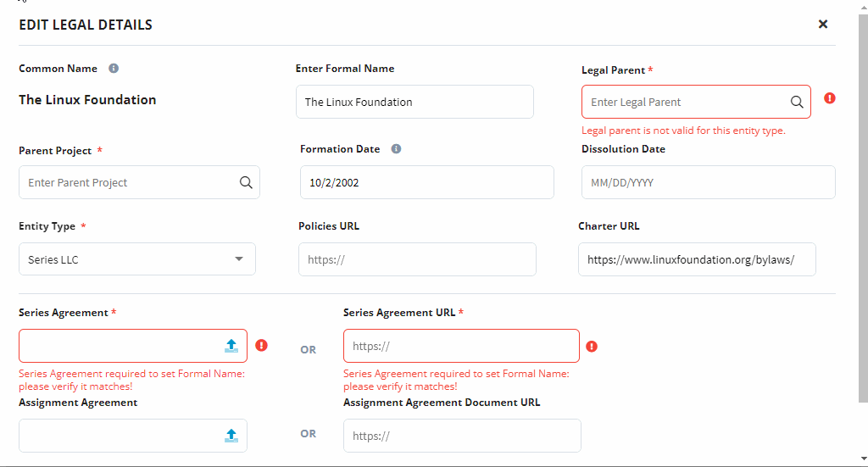This screenshot has width=868, height=467.
Task: Click the Series Agreement upload icon
Action: coord(231,346)
